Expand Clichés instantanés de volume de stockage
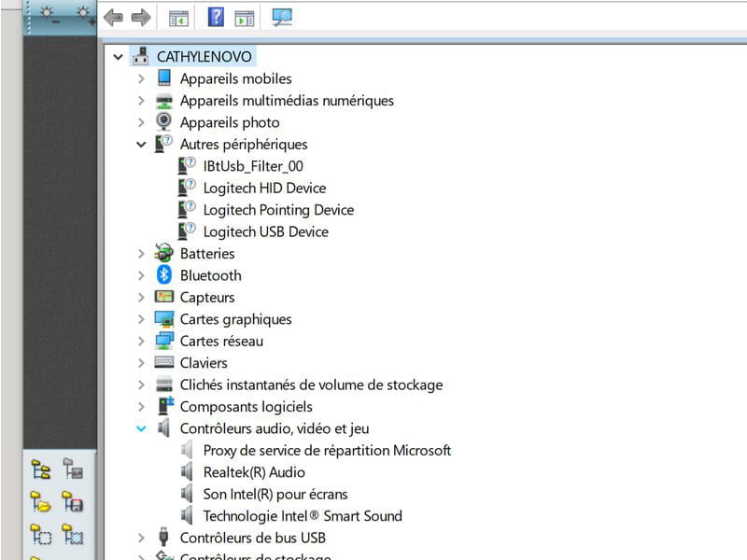The width and height of the screenshot is (747, 560). (141, 385)
